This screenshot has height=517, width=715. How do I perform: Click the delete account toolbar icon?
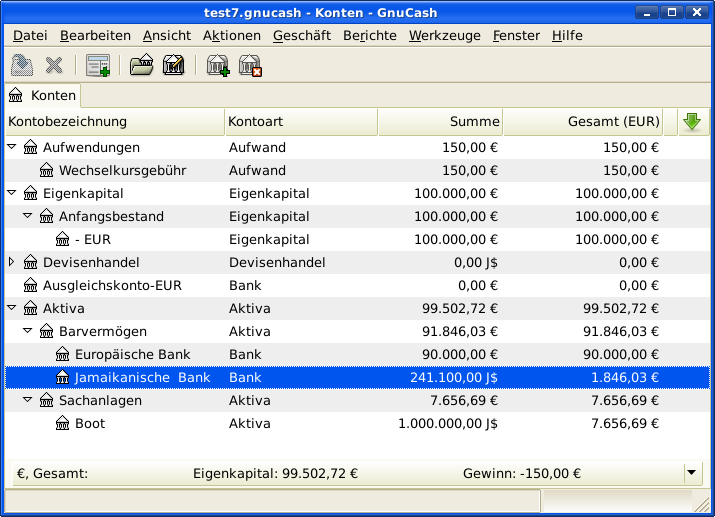[x=249, y=66]
